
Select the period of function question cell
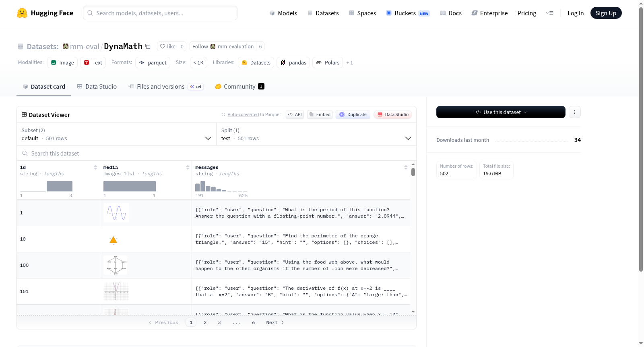click(301, 213)
